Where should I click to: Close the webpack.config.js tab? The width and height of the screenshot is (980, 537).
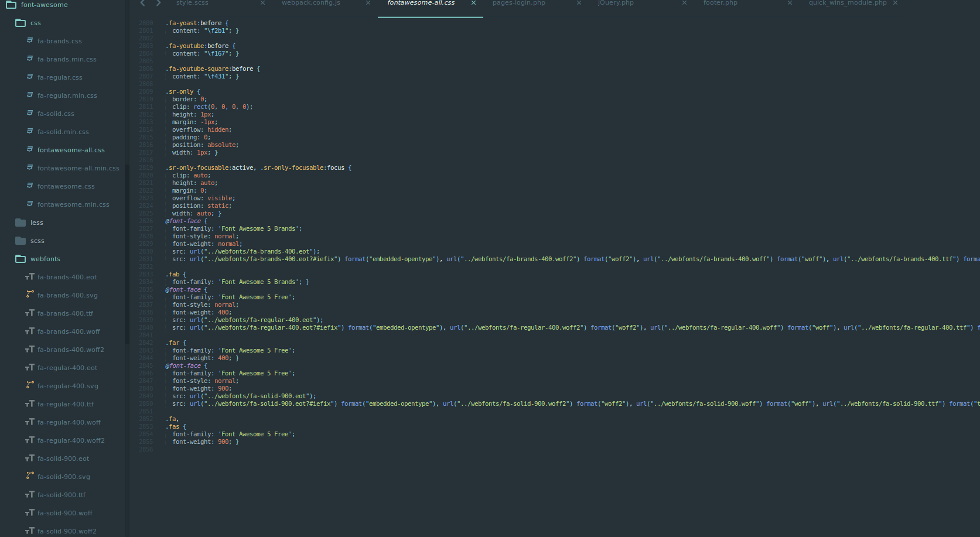tap(367, 3)
